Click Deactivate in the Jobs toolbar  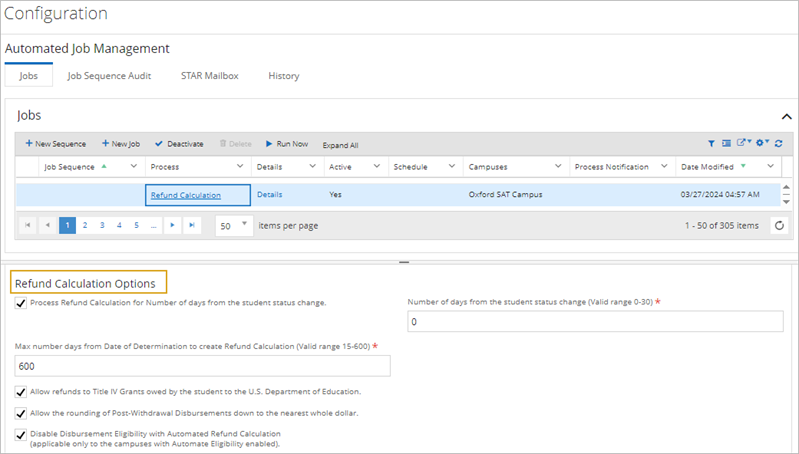pyautogui.click(x=179, y=144)
